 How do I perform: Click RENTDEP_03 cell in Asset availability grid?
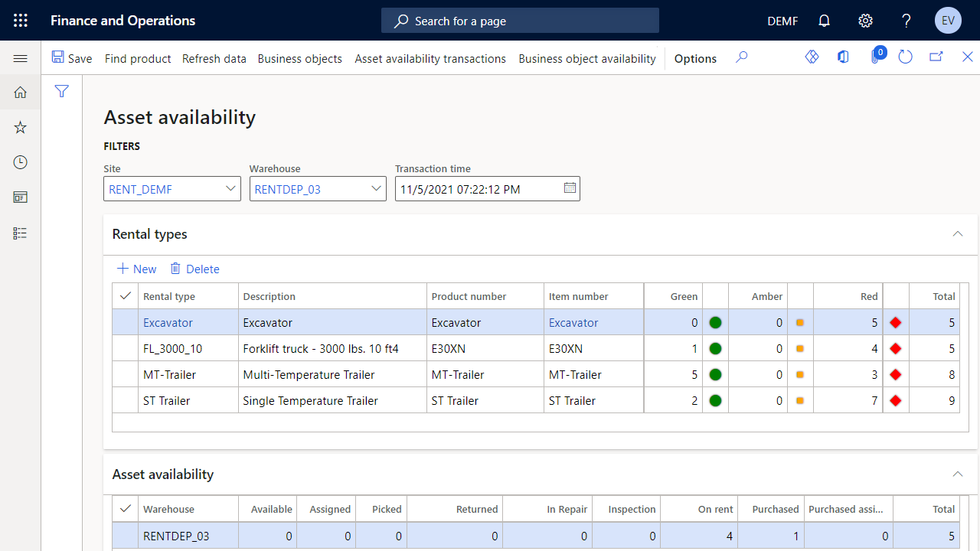click(x=188, y=536)
